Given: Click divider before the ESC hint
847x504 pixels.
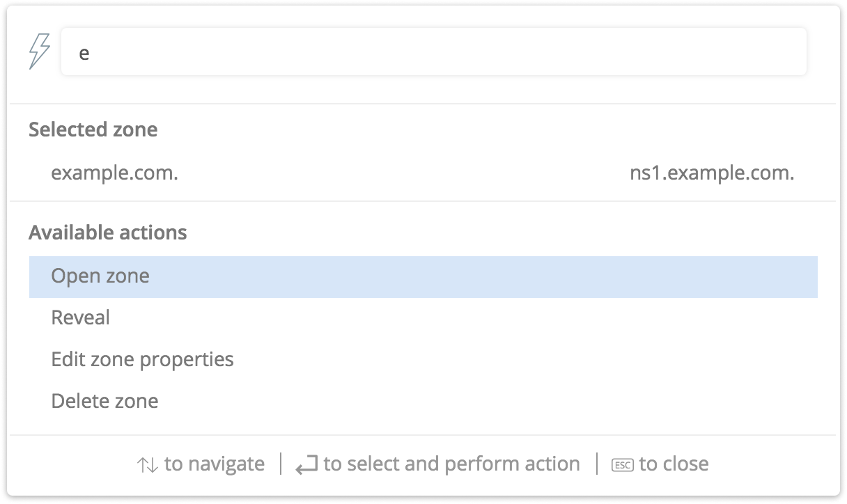Looking at the screenshot, I should tap(597, 464).
